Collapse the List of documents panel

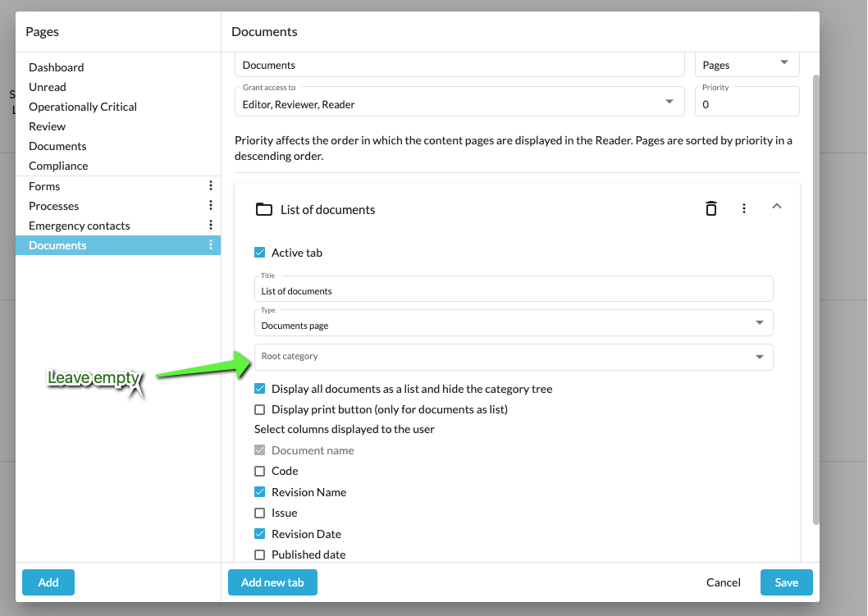coord(777,207)
